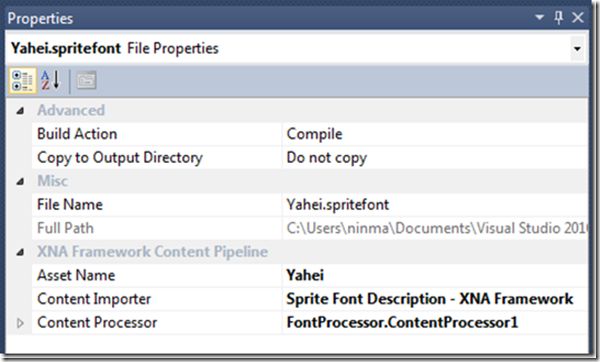Select the Full Path property row

point(310,228)
